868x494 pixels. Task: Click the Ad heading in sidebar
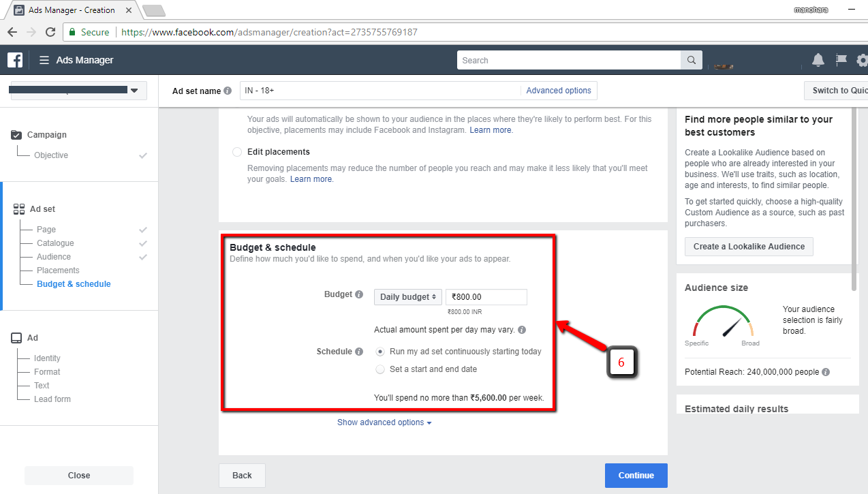point(33,338)
